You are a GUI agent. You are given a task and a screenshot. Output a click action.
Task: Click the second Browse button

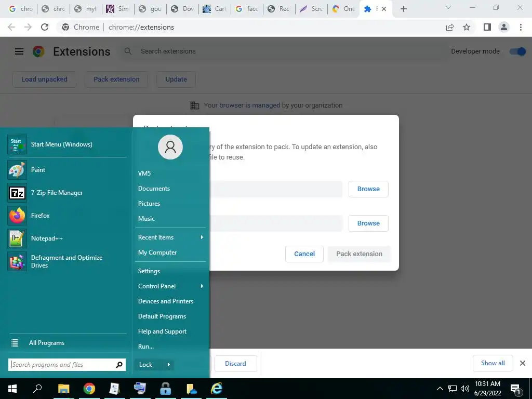pos(368,223)
